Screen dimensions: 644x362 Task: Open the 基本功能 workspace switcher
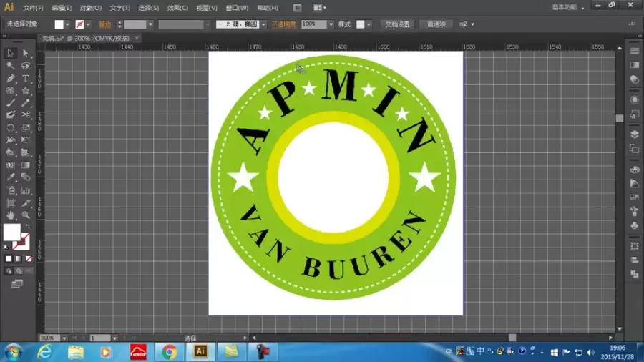coord(568,7)
